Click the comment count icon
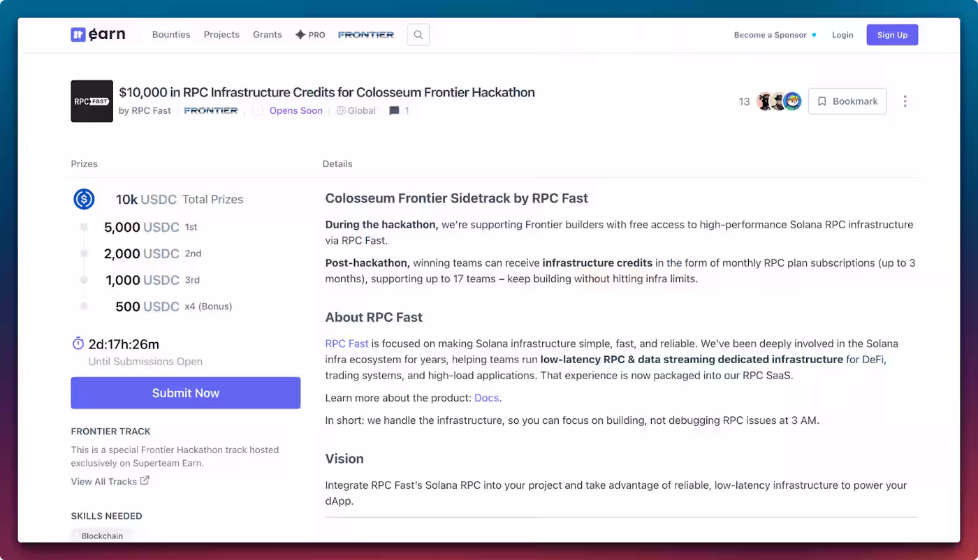 click(x=395, y=110)
